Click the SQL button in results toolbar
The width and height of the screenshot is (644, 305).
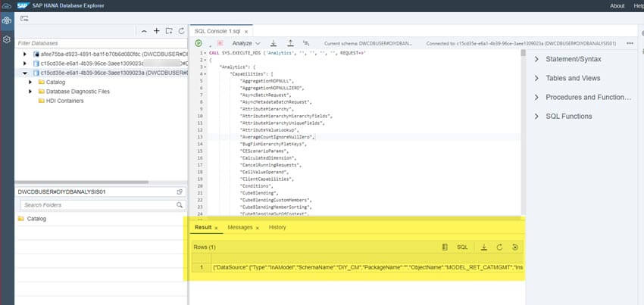462,247
